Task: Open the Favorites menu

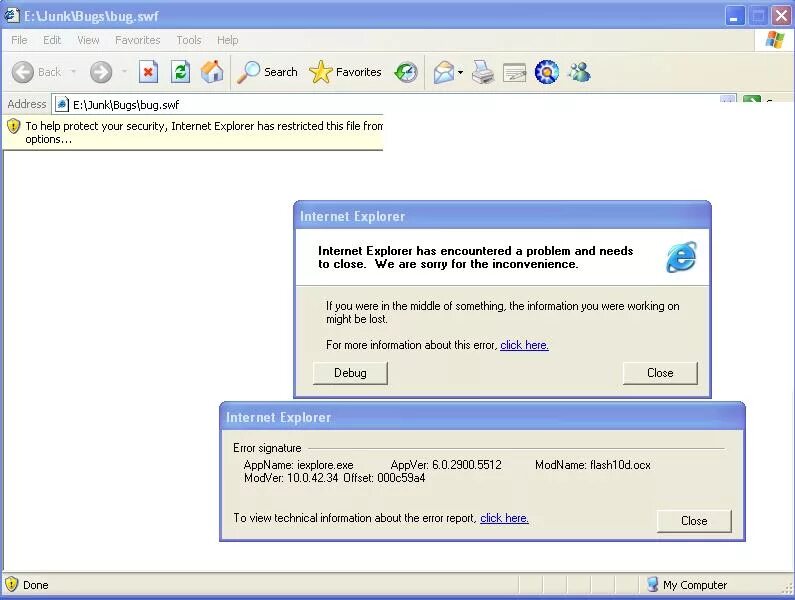Action: coord(137,40)
